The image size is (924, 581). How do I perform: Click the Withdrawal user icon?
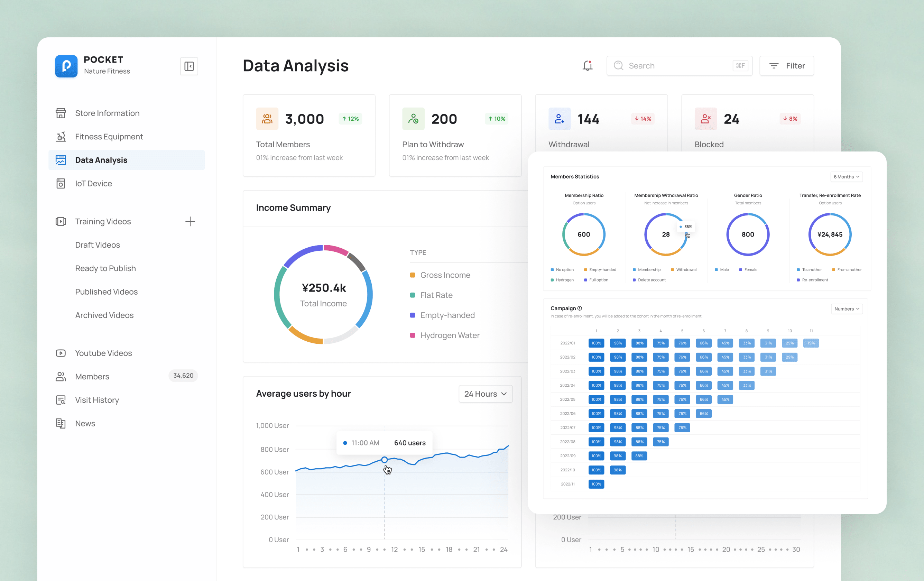(560, 119)
